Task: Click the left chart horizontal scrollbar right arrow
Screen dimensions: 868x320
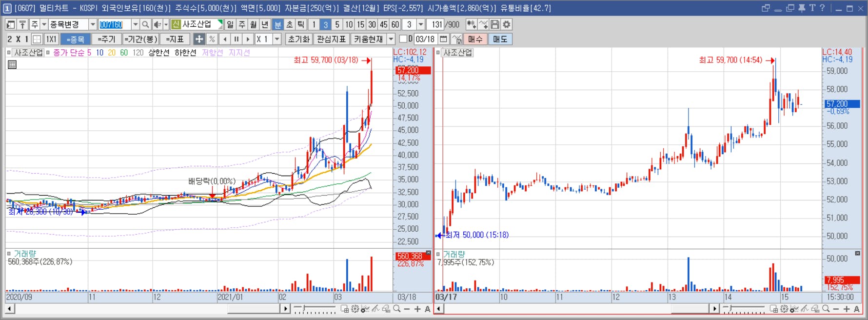Action: click(285, 309)
